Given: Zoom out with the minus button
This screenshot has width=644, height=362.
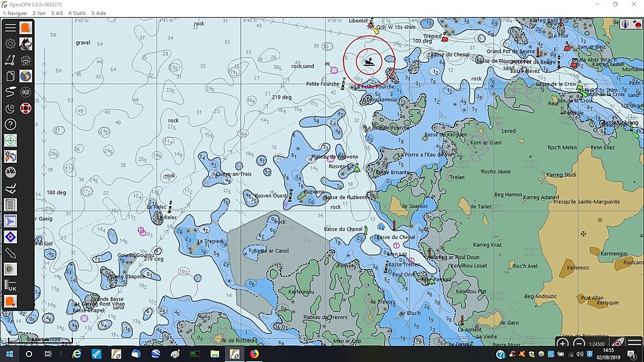Looking at the screenshot, I should point(579,343).
